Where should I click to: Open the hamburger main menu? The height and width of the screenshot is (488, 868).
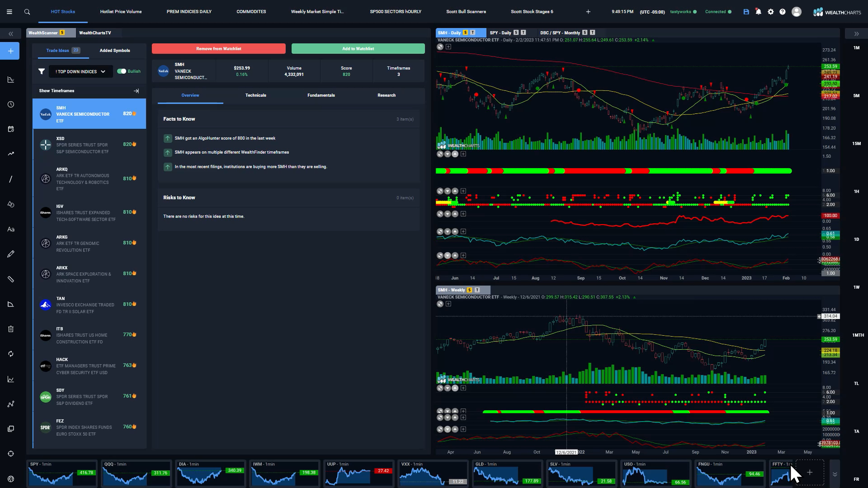click(x=9, y=12)
